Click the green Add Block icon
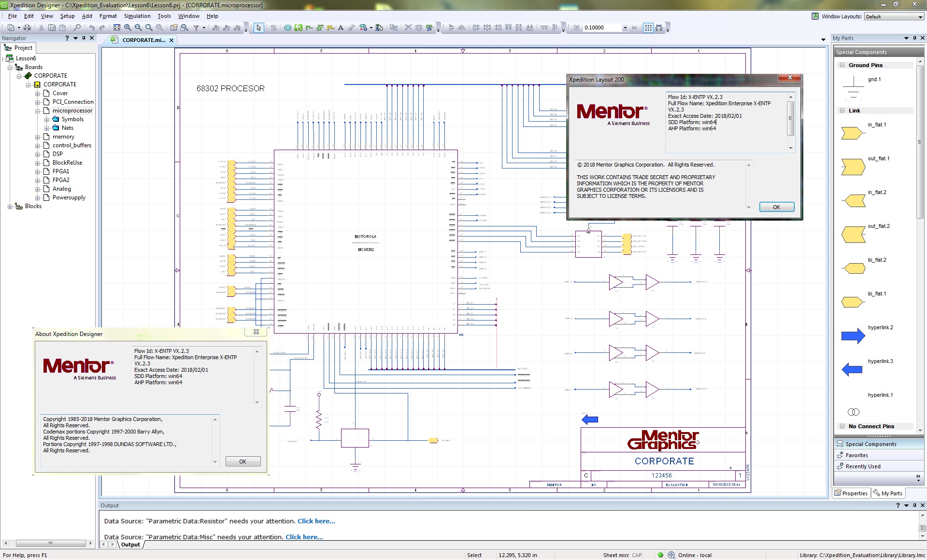The image size is (927, 560). pyautogui.click(x=298, y=28)
